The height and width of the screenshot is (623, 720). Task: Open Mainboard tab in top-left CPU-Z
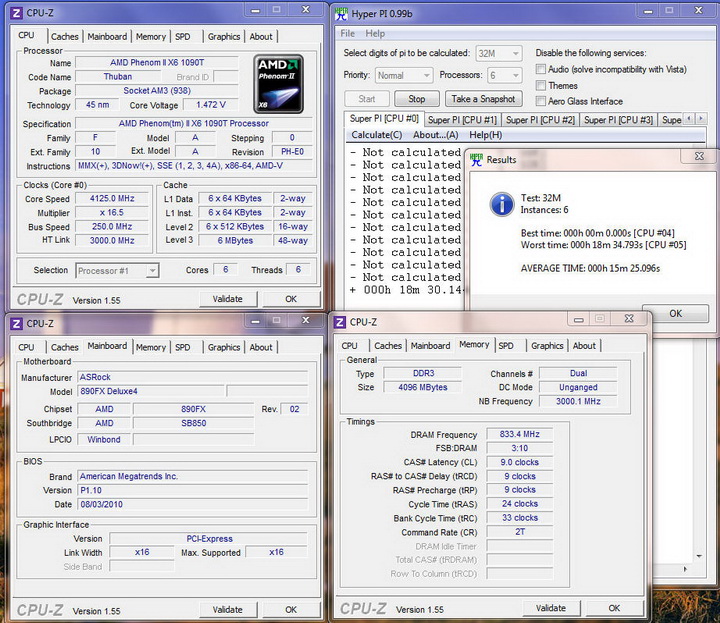[107, 36]
